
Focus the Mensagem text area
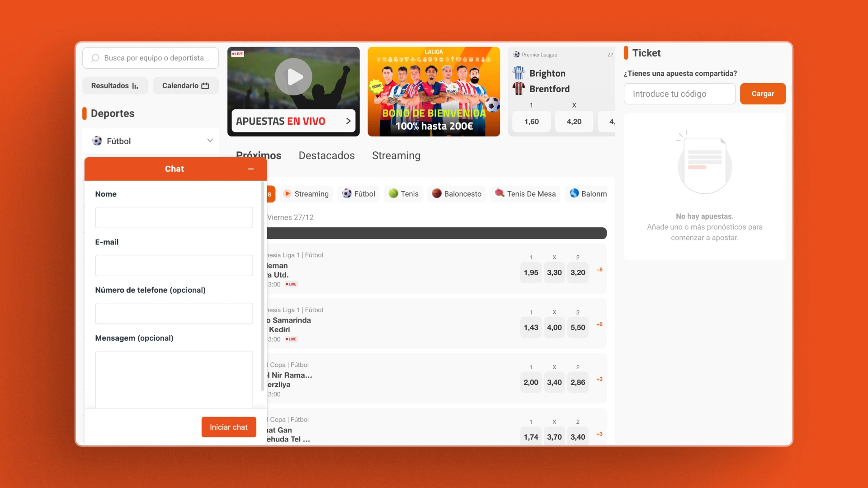point(174,380)
